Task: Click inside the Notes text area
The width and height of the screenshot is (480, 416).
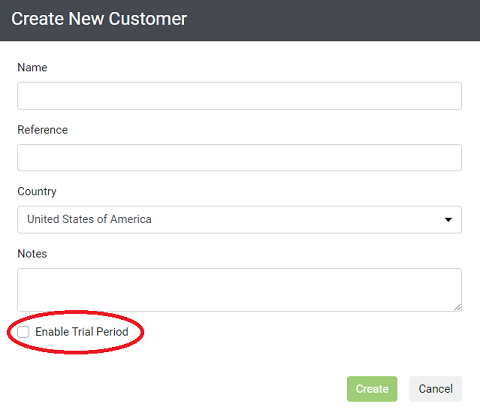Action: pos(239,290)
